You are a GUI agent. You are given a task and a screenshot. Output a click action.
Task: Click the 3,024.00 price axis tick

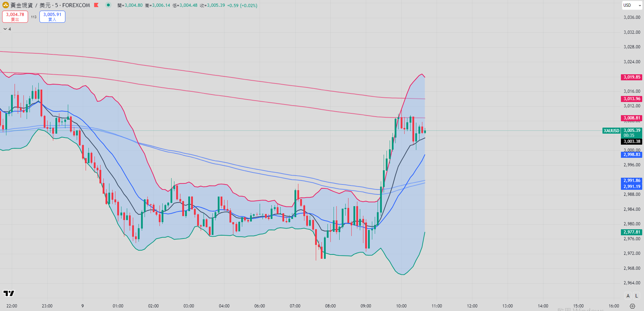632,62
